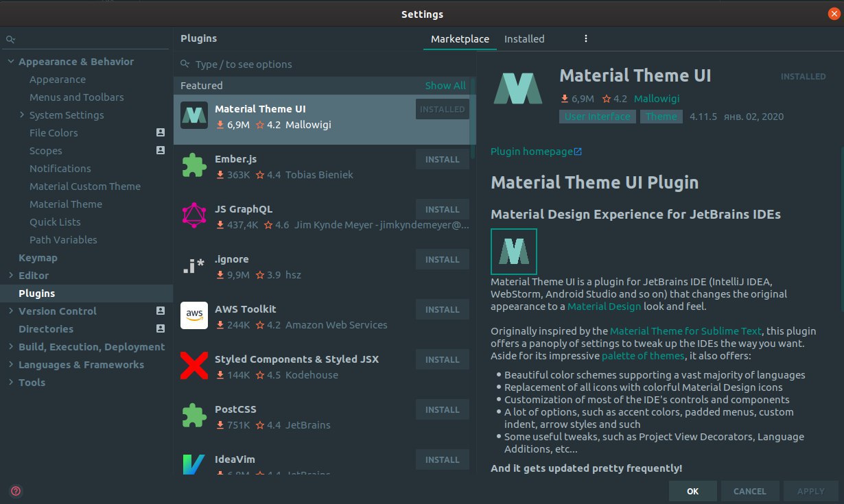Image resolution: width=844 pixels, height=504 pixels.
Task: Click the project-level icon beside Directories
Action: 161,328
